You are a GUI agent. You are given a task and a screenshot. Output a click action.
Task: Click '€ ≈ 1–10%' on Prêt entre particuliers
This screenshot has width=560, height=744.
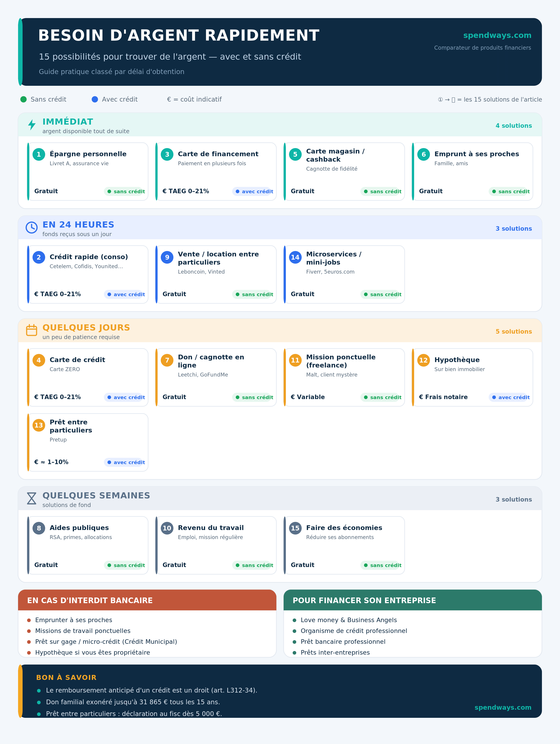point(51,462)
